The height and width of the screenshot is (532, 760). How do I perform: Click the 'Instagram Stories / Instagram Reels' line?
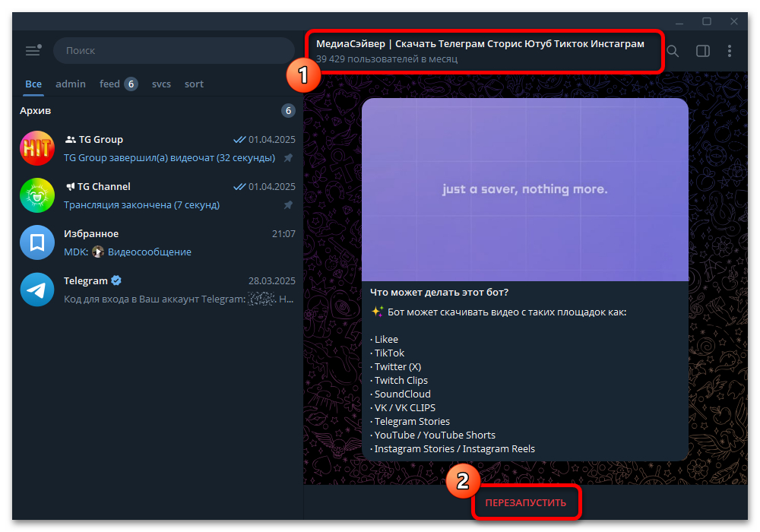point(453,448)
